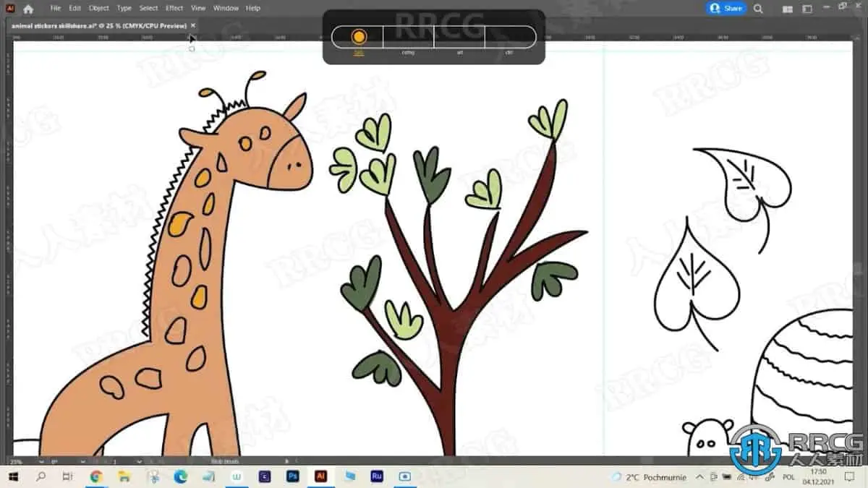The width and height of the screenshot is (868, 488).
Task: Open the Effect menu
Action: (x=174, y=8)
